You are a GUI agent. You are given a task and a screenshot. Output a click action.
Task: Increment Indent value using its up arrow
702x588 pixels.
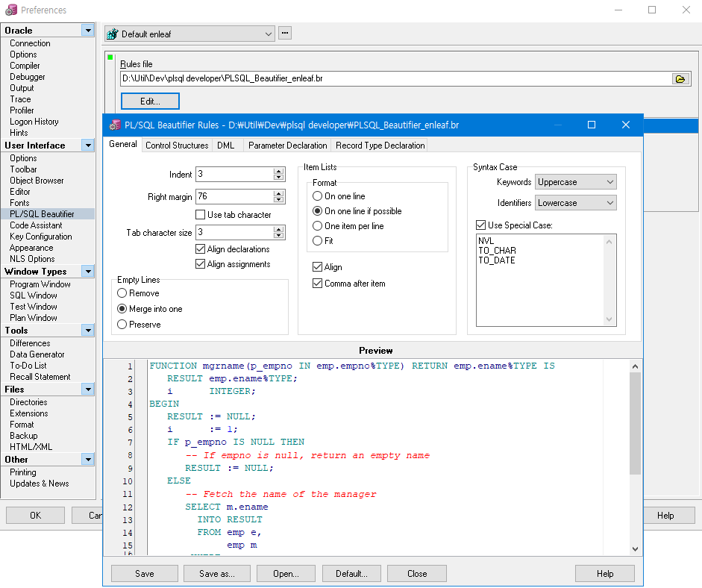click(279, 170)
